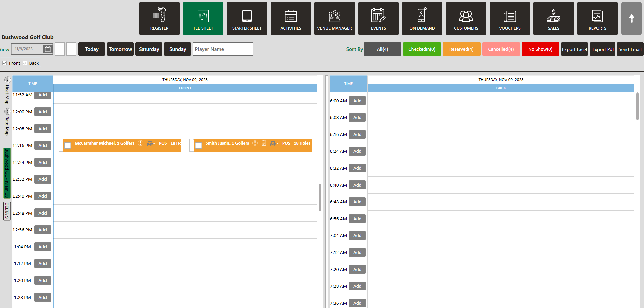Click Export Excel button
The width and height of the screenshot is (644, 308).
(x=574, y=49)
